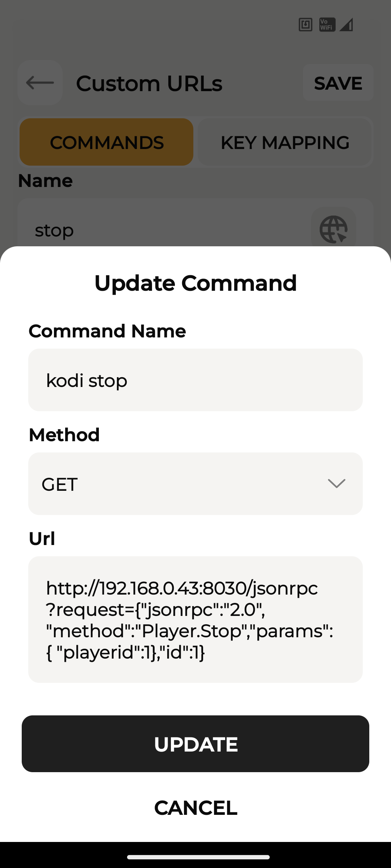Click inside the jsonrpc Url text field

tap(195, 620)
